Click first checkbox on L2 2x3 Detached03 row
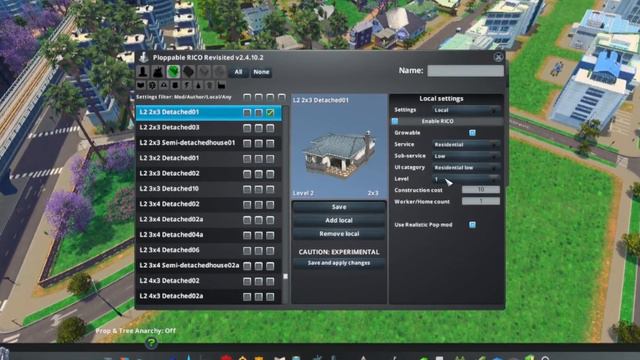This screenshot has width=640, height=360. point(247,128)
